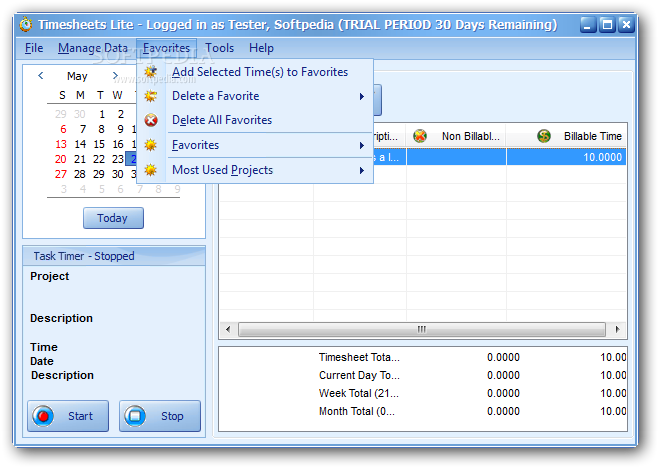Select May 28 in the calendar
Screen dimensions: 659x468
[x=80, y=174]
